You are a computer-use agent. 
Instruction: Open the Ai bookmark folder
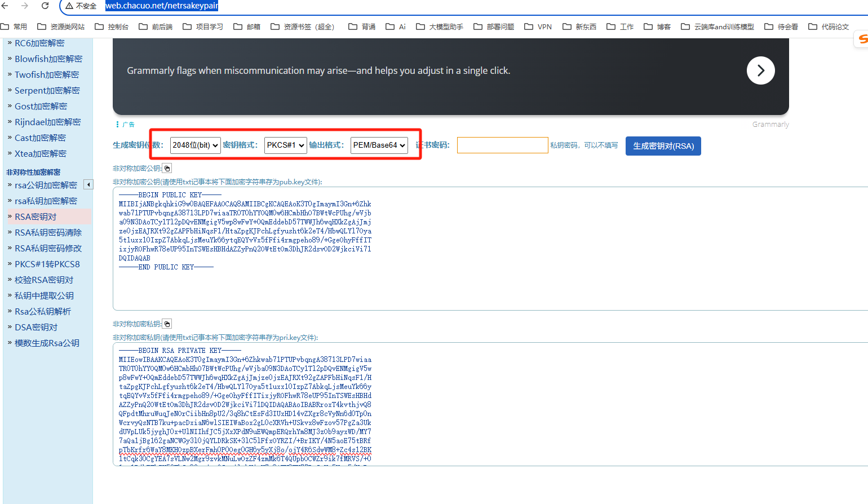pyautogui.click(x=396, y=26)
